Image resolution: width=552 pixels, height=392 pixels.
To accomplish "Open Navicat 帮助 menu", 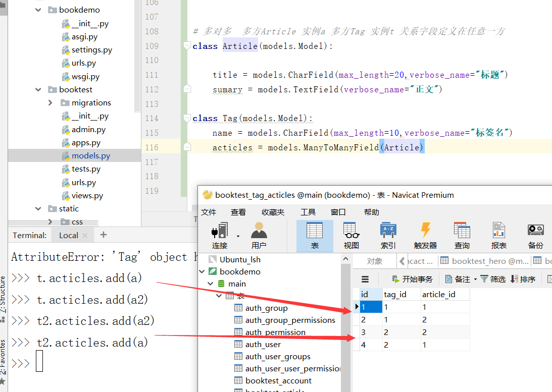I will (372, 212).
